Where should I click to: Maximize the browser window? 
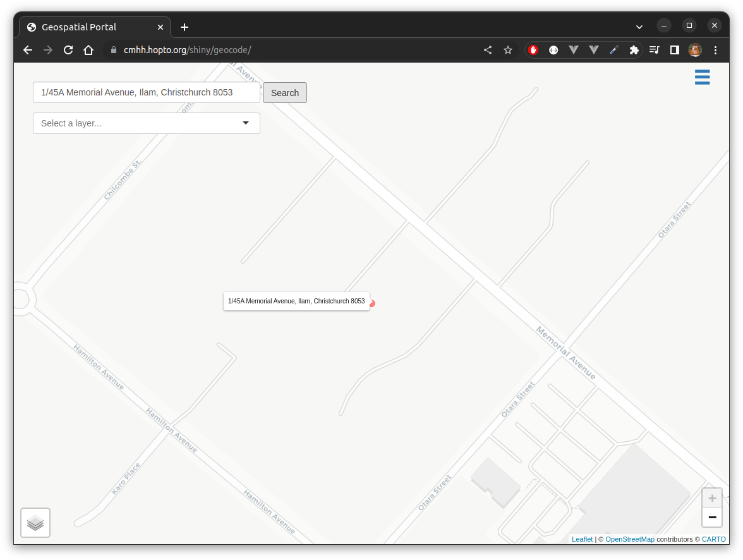point(689,26)
